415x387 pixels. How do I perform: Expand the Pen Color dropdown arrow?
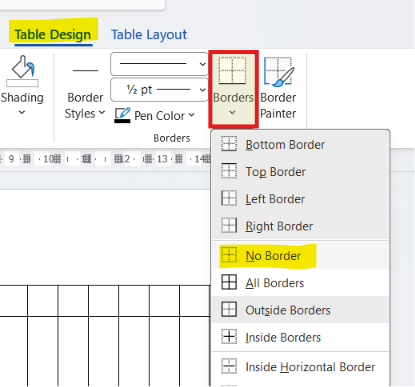coord(191,115)
